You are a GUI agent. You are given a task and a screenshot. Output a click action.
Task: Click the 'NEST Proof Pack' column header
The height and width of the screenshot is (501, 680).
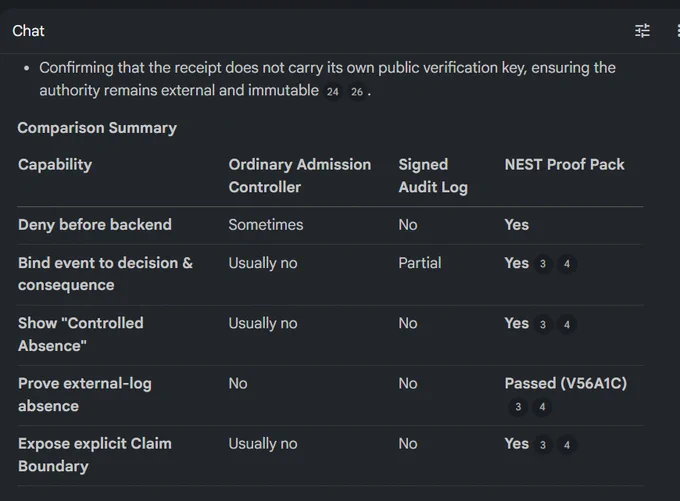pyautogui.click(x=564, y=164)
